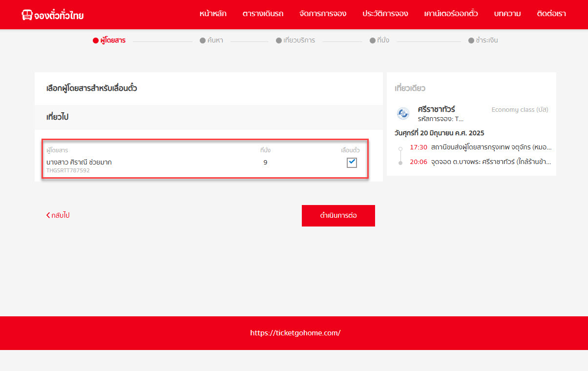The image size is (588, 371).
Task: Click the เที่ยวไป section heading
Action: [57, 117]
